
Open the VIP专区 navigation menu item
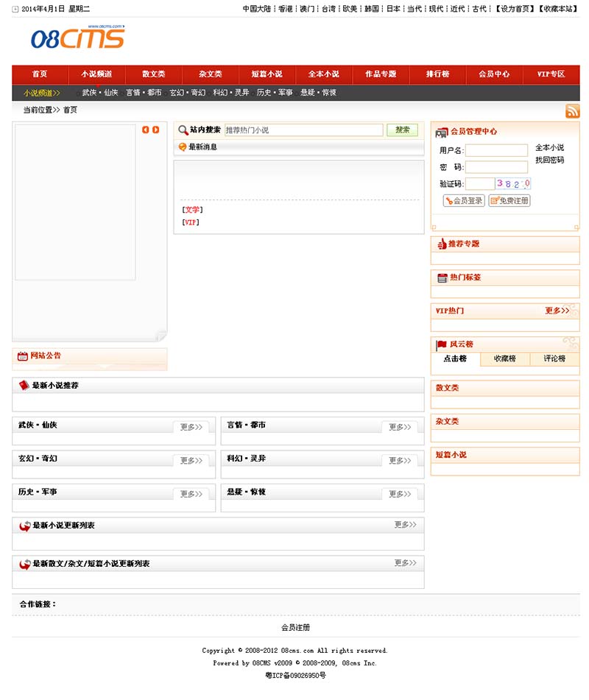(551, 74)
